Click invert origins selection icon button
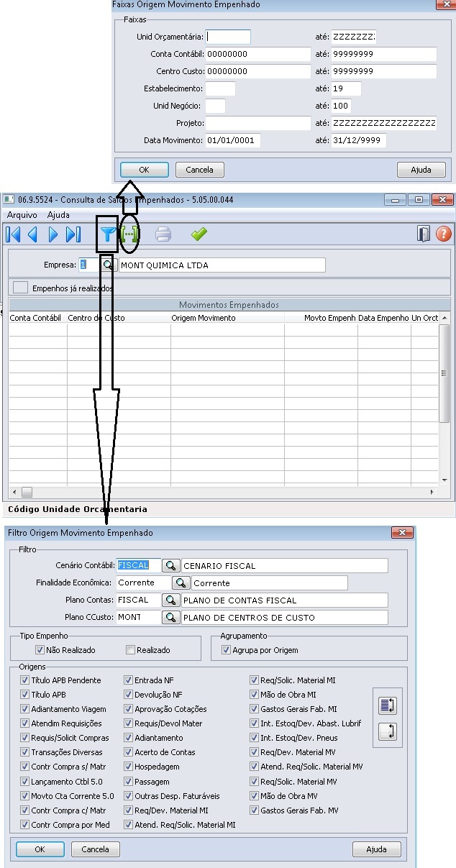Image resolution: width=456 pixels, height=868 pixels. (388, 731)
